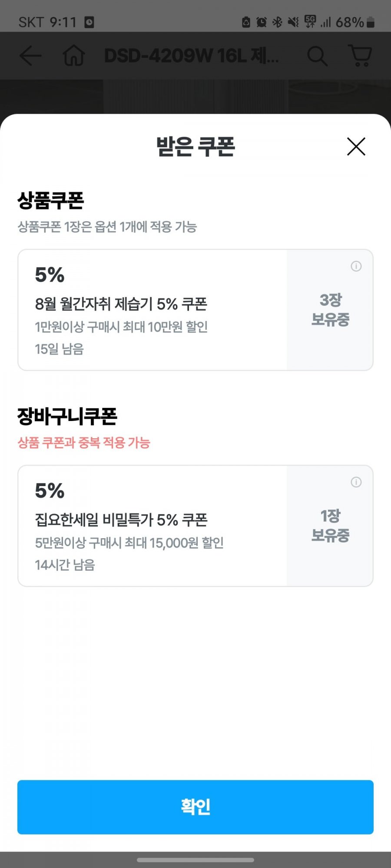Select the 8월 월간자취 제습기 5% 쿠폰 card
Viewport: 391px width, 868px height.
coord(195,310)
